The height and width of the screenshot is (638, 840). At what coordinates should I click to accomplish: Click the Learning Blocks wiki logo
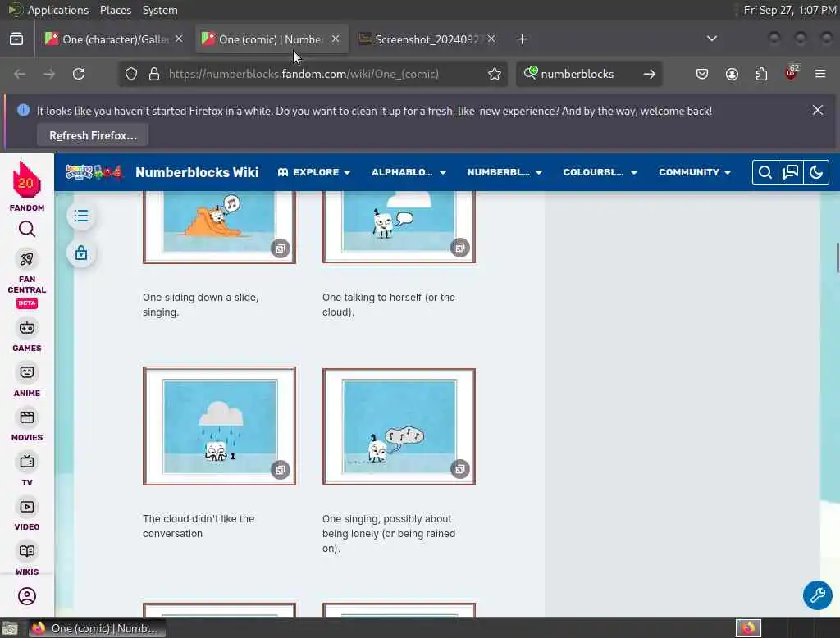point(94,172)
